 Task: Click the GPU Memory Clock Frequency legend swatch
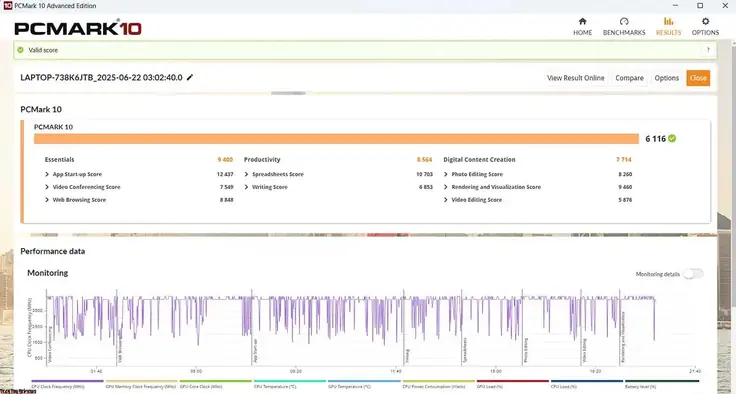[141, 381]
